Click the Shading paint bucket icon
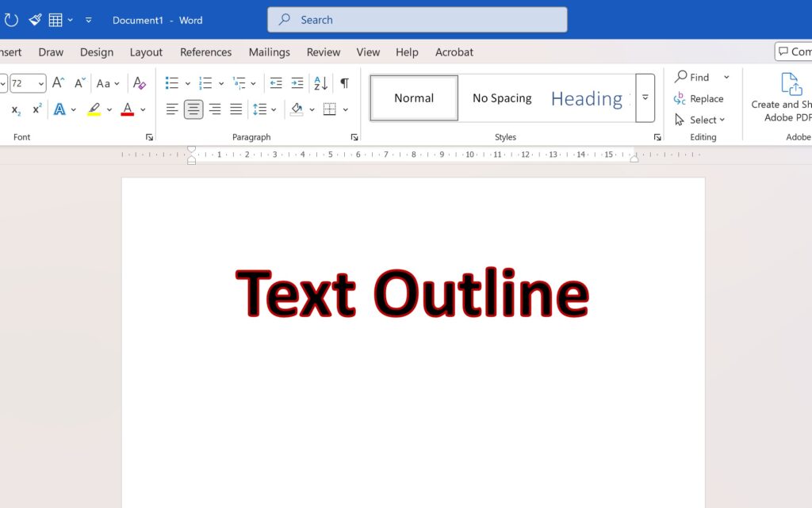The height and width of the screenshot is (508, 812). click(x=297, y=109)
